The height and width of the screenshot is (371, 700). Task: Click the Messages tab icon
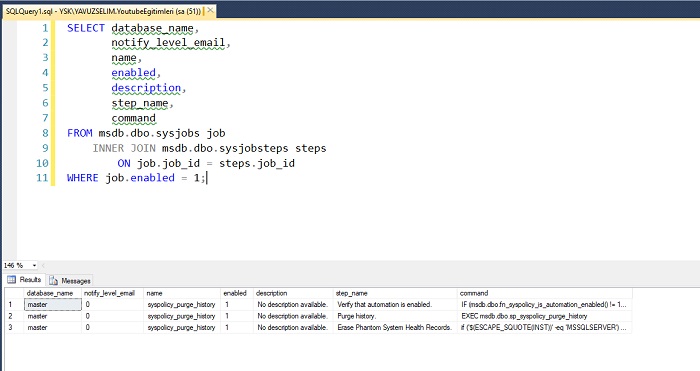[x=54, y=280]
